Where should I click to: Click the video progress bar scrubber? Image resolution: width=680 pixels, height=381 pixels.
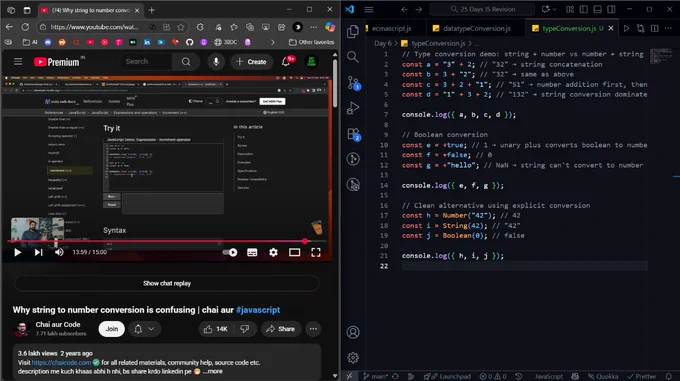pyautogui.click(x=305, y=241)
